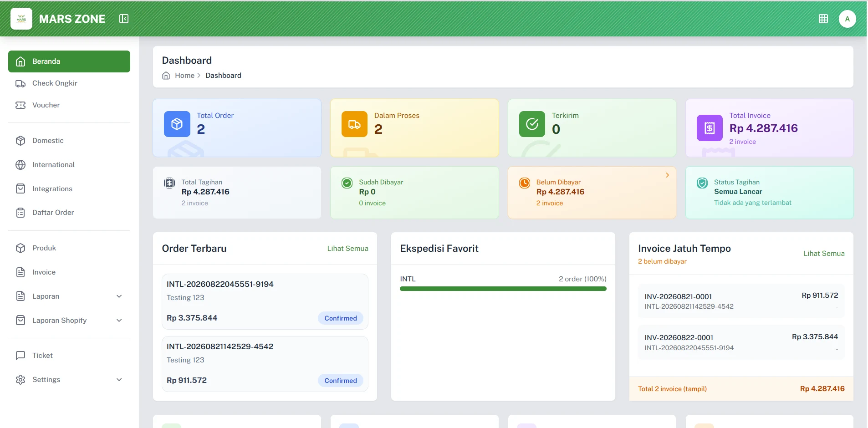Image resolution: width=868 pixels, height=428 pixels.
Task: Click the Status Tagihan shield icon
Action: click(x=702, y=183)
